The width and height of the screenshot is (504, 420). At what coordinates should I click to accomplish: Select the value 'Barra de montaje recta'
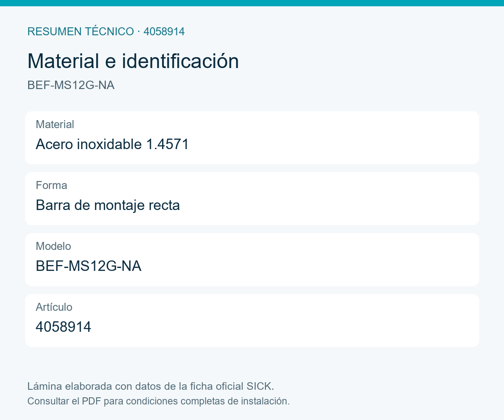[108, 205]
